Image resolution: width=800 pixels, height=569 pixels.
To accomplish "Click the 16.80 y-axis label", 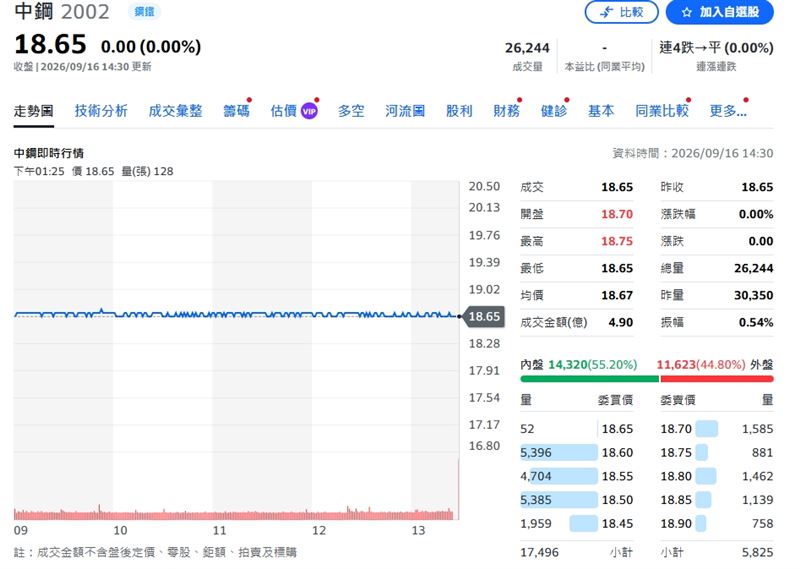I will 484,446.
